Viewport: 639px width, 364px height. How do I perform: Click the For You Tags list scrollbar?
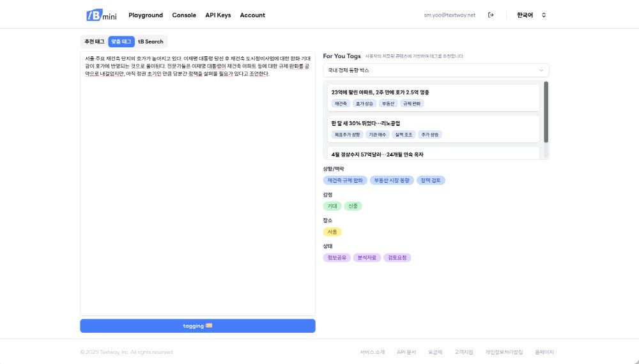pos(546,112)
